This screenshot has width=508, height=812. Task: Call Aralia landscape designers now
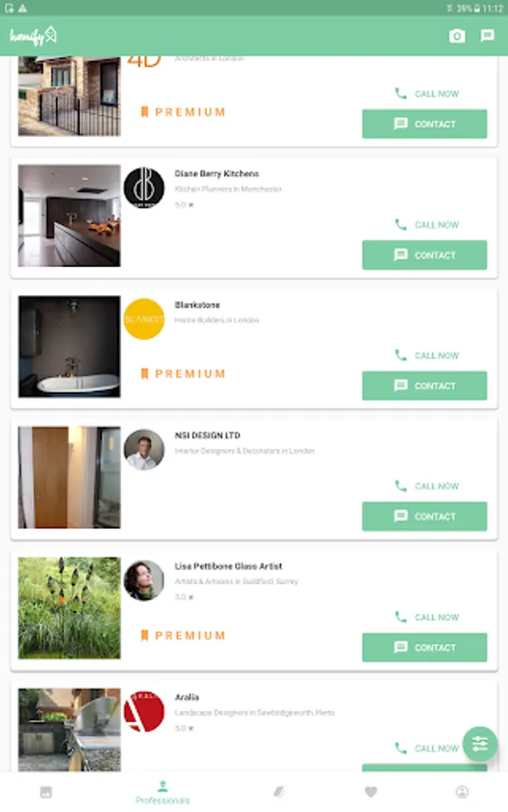(427, 748)
